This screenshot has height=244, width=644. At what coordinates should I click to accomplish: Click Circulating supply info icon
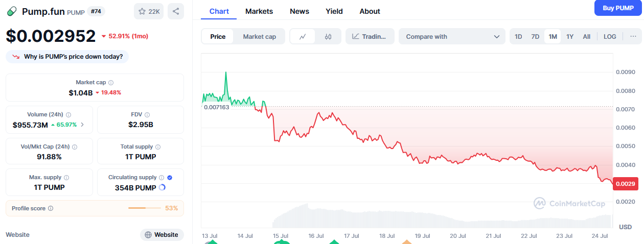[x=162, y=177]
